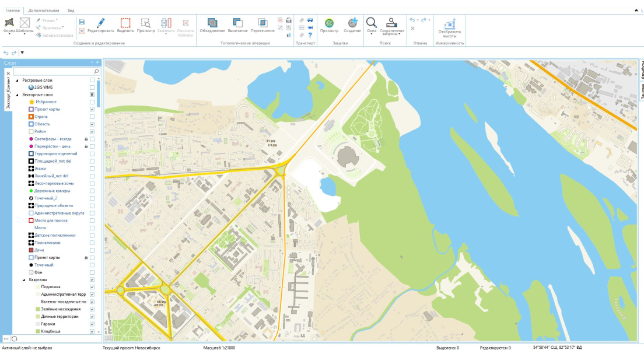Switch to the Главная ribbon tab

pyautogui.click(x=12, y=10)
